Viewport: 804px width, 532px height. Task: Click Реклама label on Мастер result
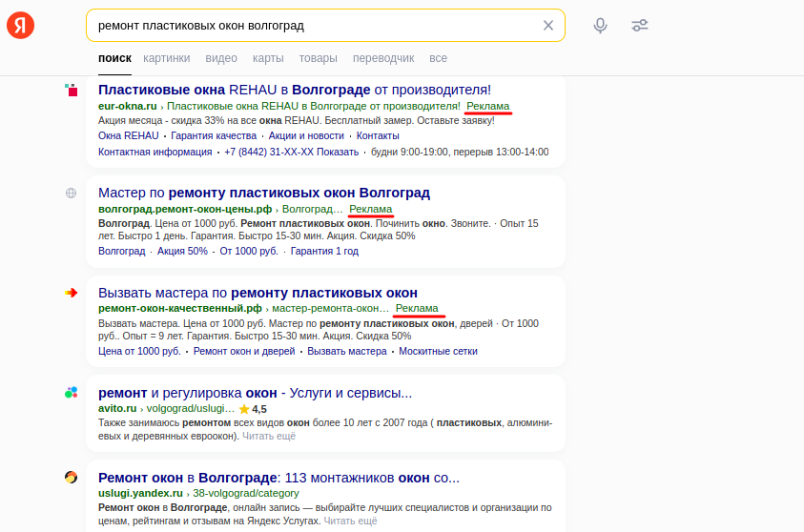[371, 209]
